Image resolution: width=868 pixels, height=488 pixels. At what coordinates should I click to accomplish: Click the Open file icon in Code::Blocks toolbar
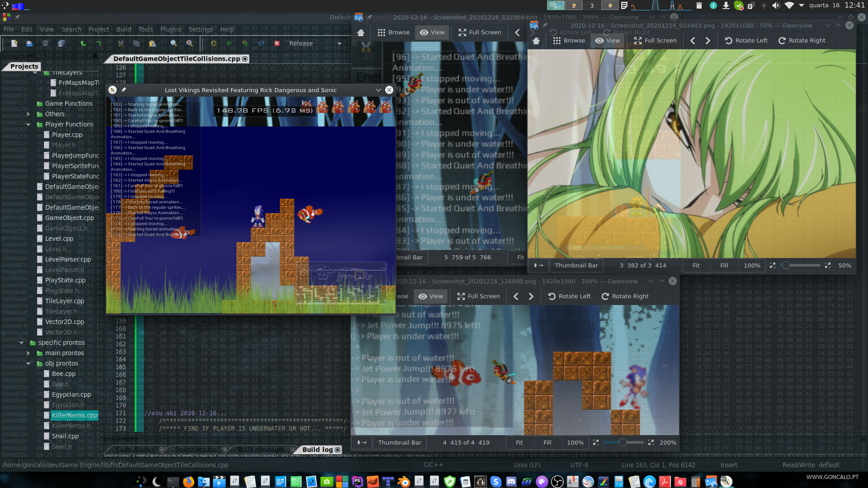click(29, 43)
